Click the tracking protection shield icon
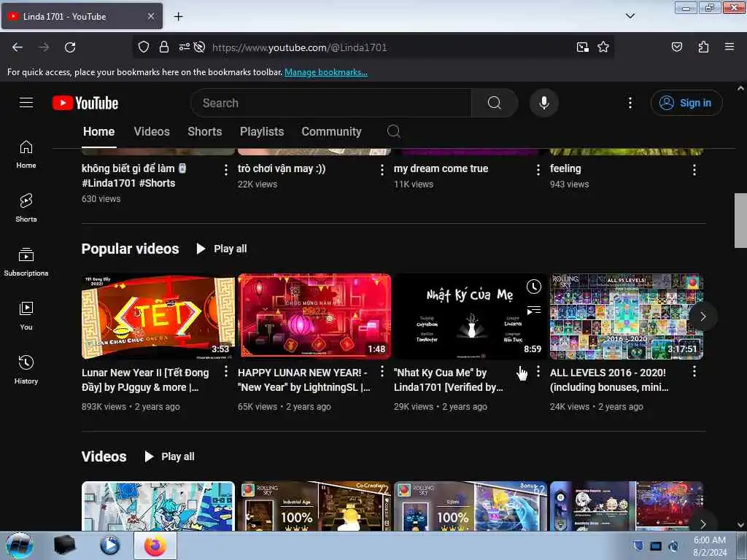 pyautogui.click(x=144, y=47)
